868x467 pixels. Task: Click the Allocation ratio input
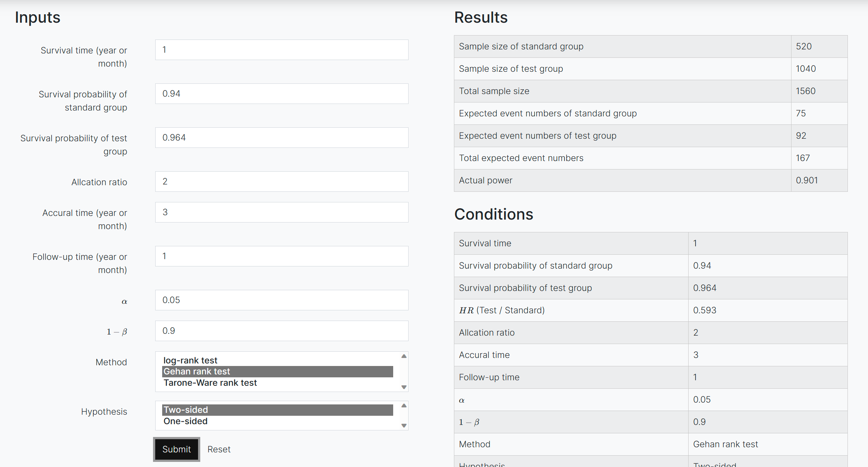click(282, 182)
